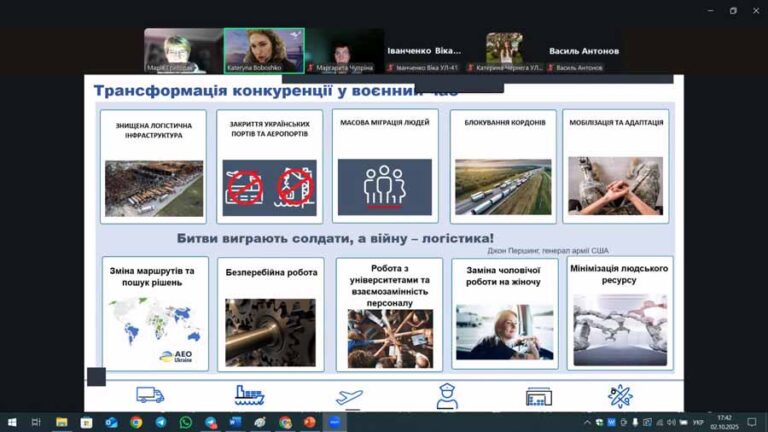Click the crossed tools icon on the slide
This screenshot has height=432, width=768.
pos(620,396)
